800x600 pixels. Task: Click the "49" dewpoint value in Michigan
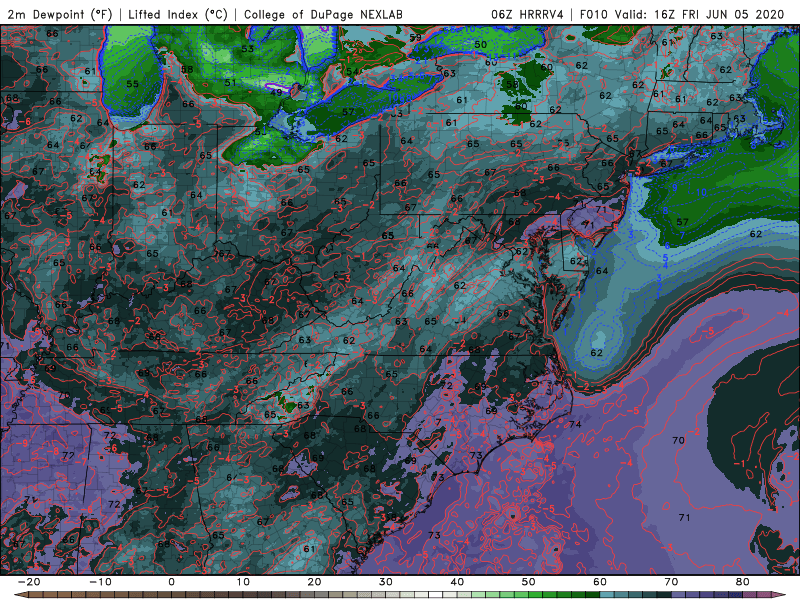[x=276, y=92]
